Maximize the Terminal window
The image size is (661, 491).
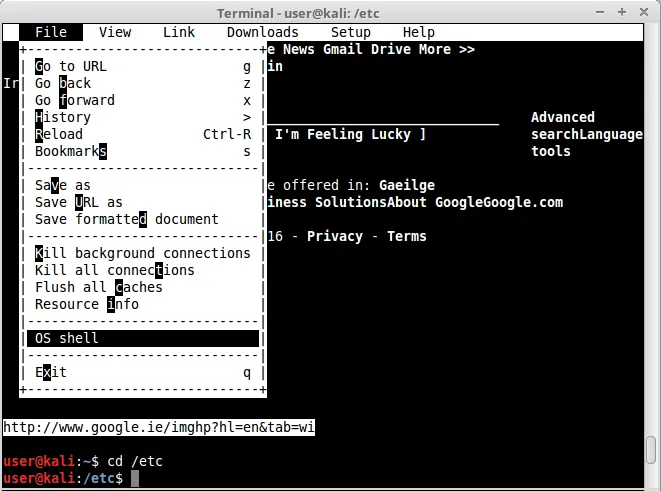click(x=622, y=12)
